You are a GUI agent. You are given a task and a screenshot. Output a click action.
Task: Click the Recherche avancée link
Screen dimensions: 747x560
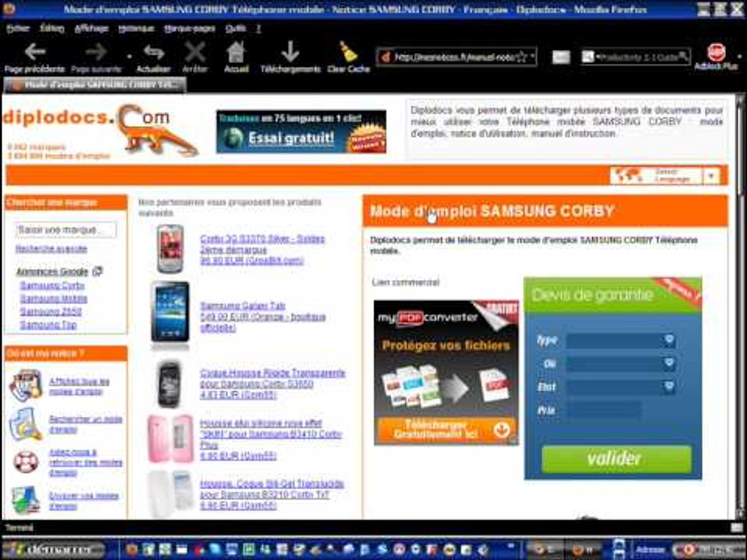coord(51,249)
